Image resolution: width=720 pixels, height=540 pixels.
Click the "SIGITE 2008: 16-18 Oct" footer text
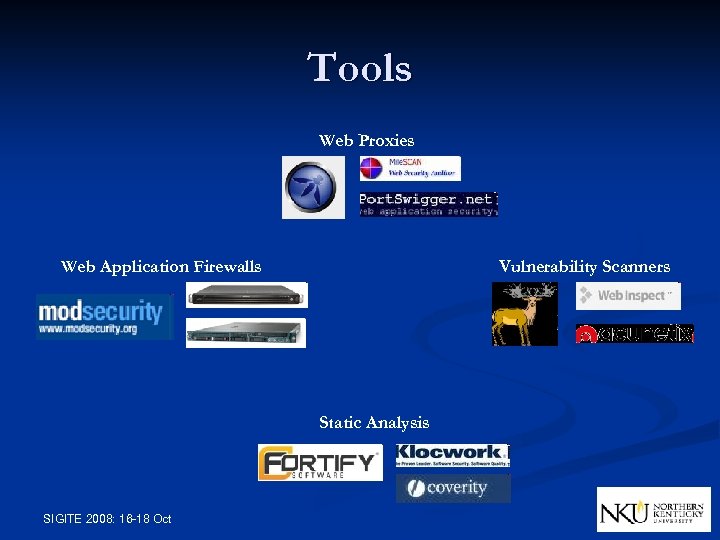click(x=107, y=519)
